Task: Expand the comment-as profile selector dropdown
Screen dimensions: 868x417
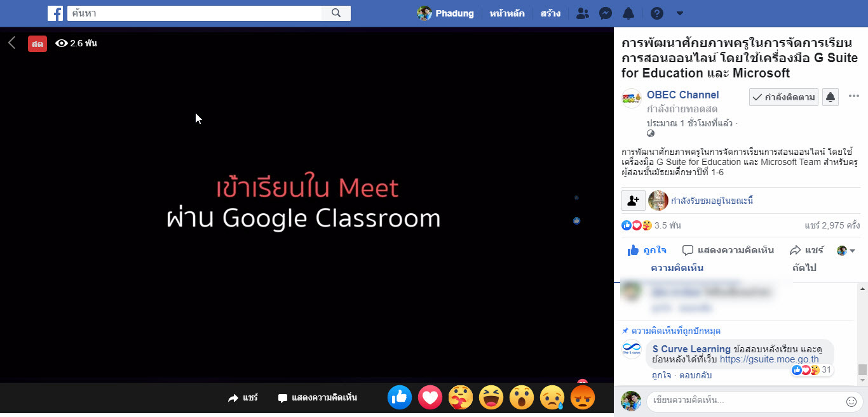Action: coord(846,251)
